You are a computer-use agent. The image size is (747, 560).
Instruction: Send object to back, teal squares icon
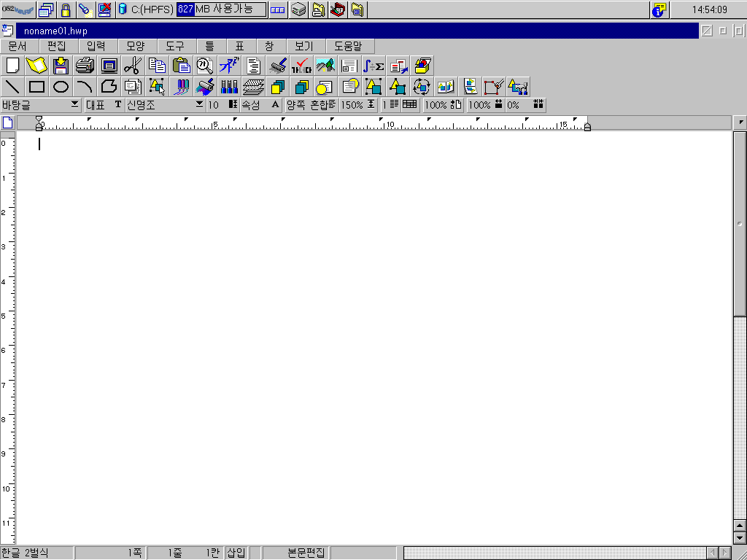(x=301, y=87)
